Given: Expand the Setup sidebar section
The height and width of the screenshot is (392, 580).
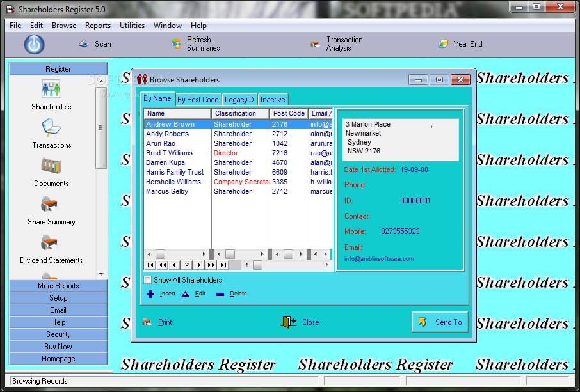Looking at the screenshot, I should [58, 298].
